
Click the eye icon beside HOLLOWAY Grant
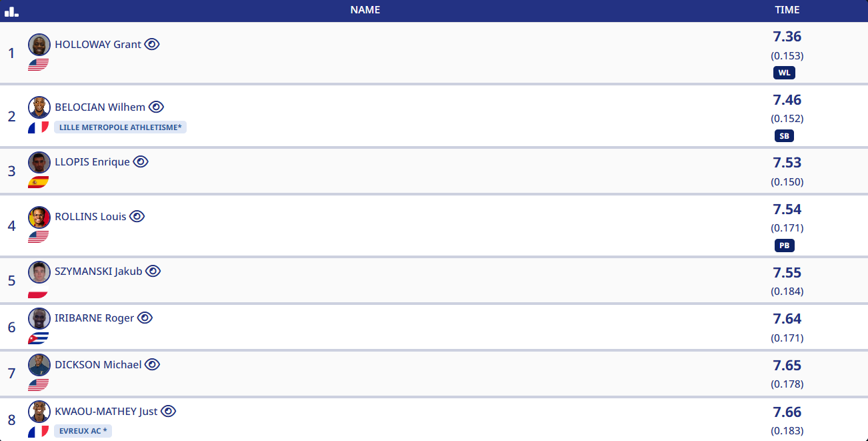pyautogui.click(x=152, y=45)
